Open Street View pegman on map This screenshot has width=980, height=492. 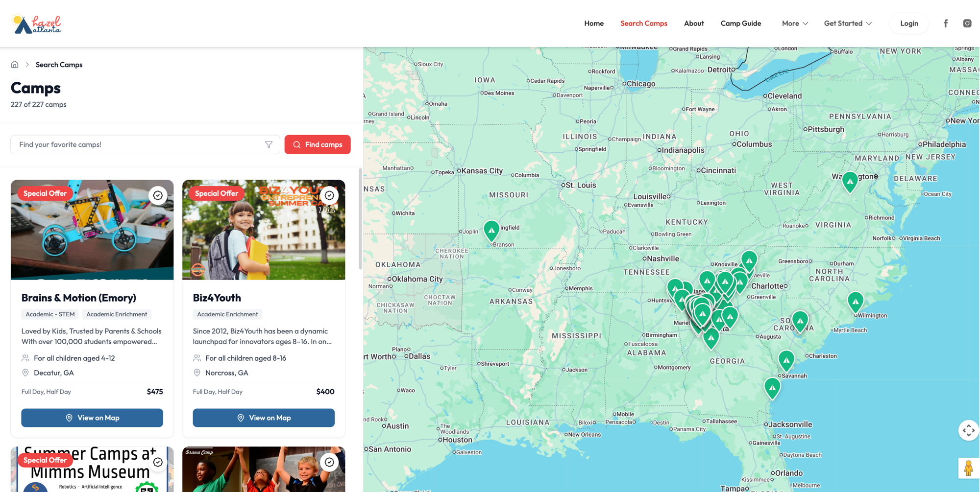[x=968, y=468]
